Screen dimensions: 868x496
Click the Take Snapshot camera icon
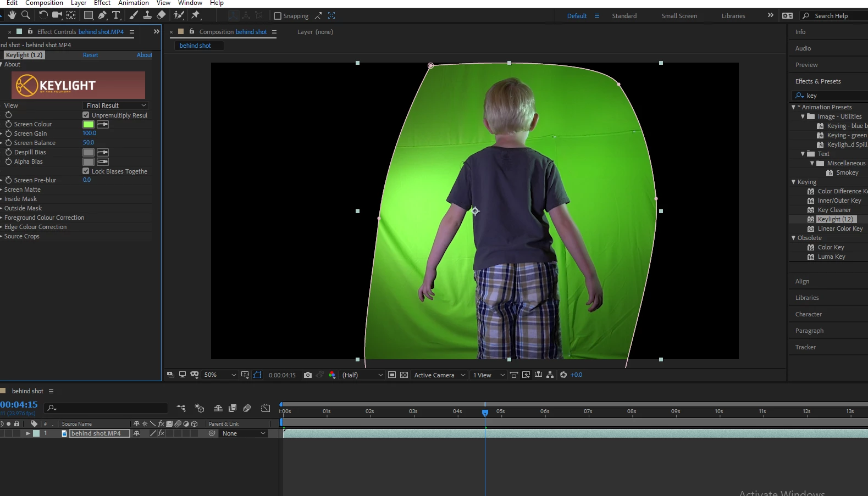[x=308, y=375]
